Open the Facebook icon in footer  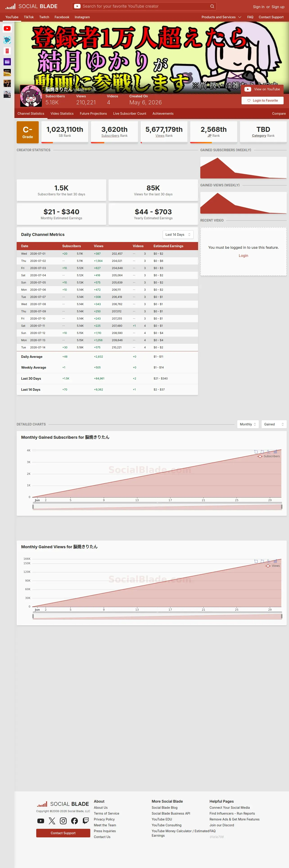74,821
